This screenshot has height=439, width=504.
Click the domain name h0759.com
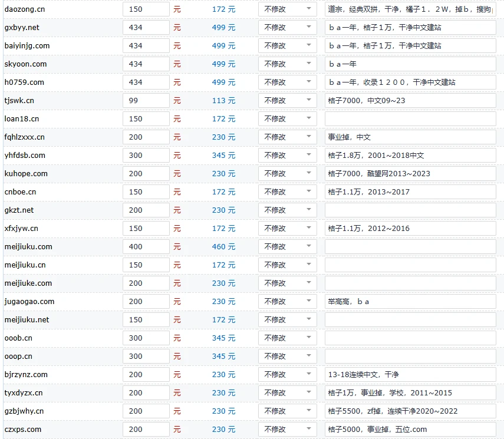point(24,82)
